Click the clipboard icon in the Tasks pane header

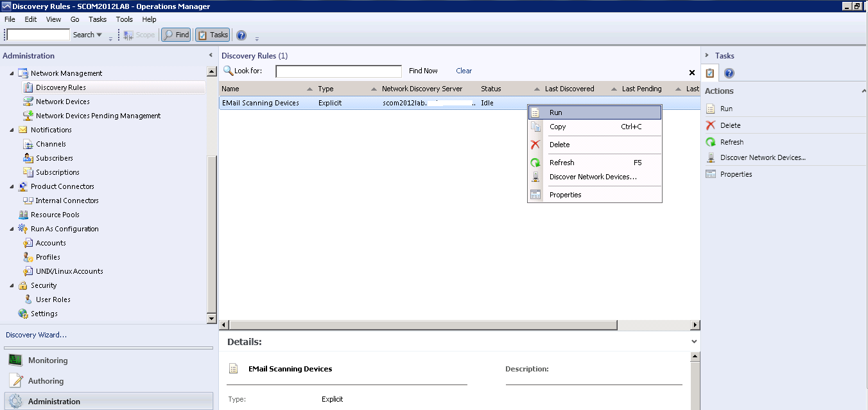(x=709, y=73)
